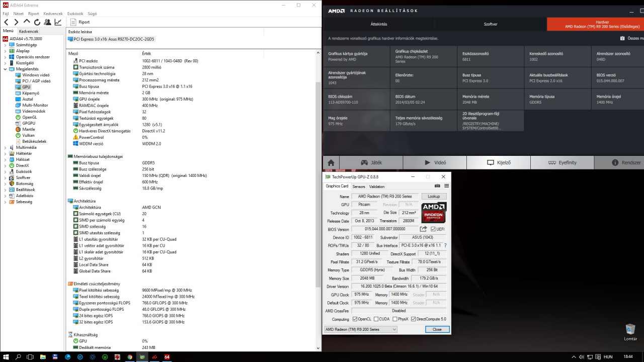Screen dimensions: 644x362
Task: Expand the Sebesség tree node
Action: 6,202
